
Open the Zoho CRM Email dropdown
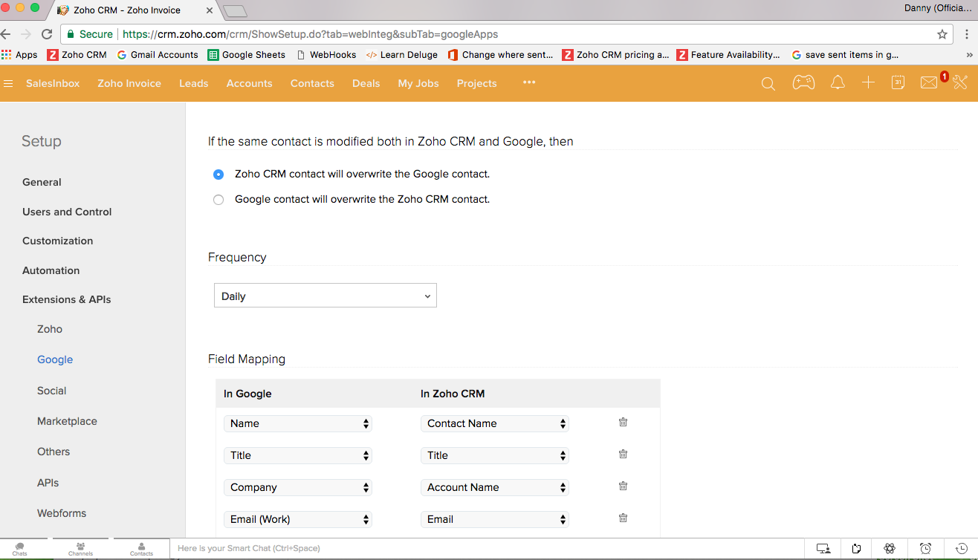(x=494, y=519)
